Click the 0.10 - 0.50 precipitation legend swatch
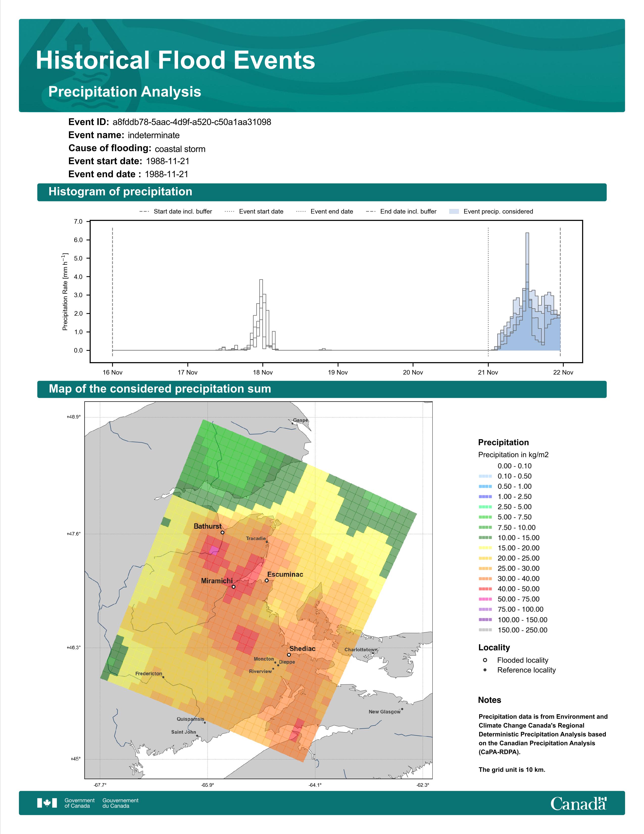This screenshot has height=834, width=644. 485,476
